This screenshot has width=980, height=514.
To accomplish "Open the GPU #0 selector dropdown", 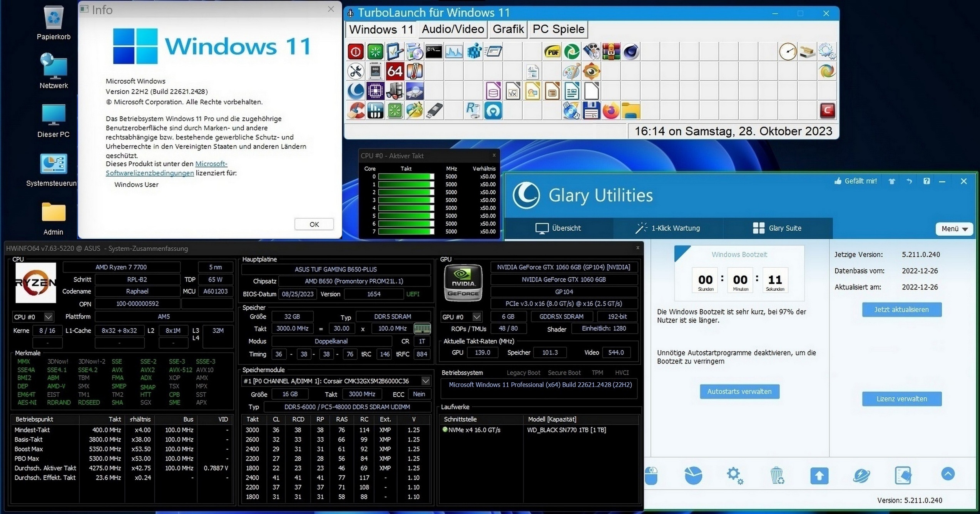I will pyautogui.click(x=477, y=317).
